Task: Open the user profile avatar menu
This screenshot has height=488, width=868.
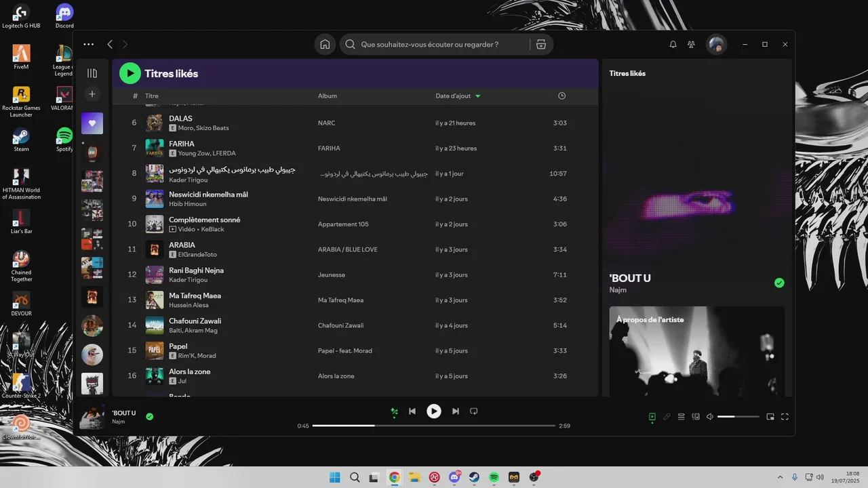Action: [716, 44]
